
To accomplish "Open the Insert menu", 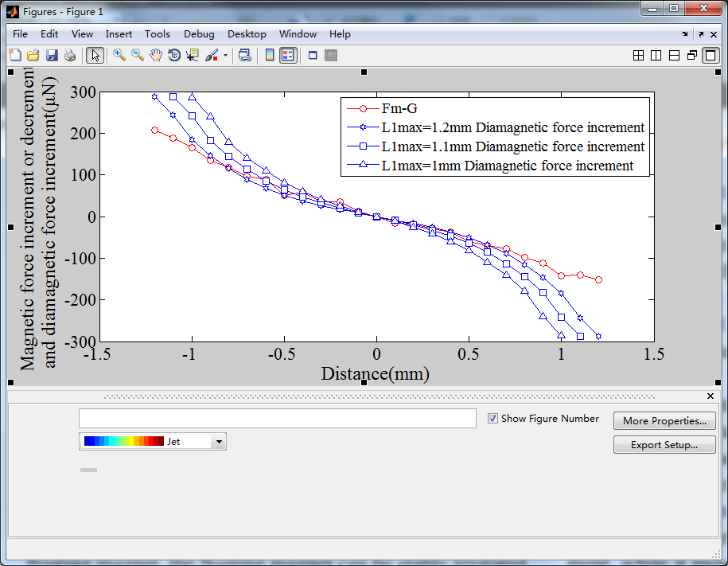I will (119, 34).
